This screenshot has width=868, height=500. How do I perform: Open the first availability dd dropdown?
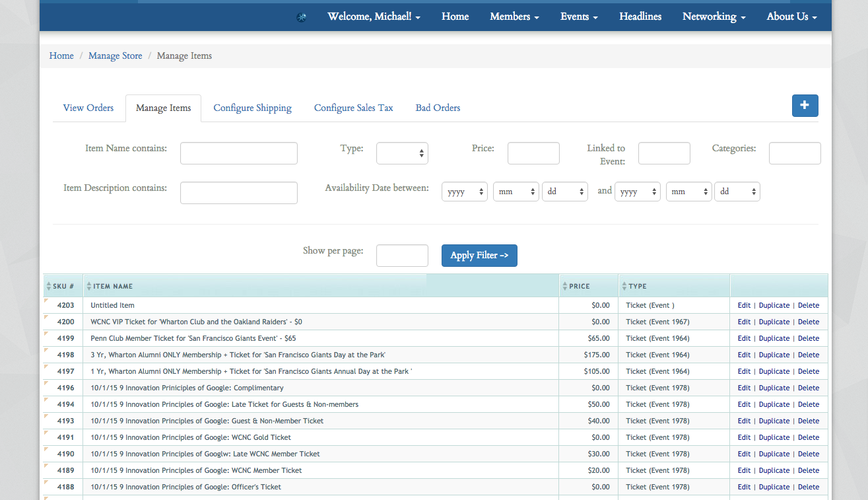point(565,192)
